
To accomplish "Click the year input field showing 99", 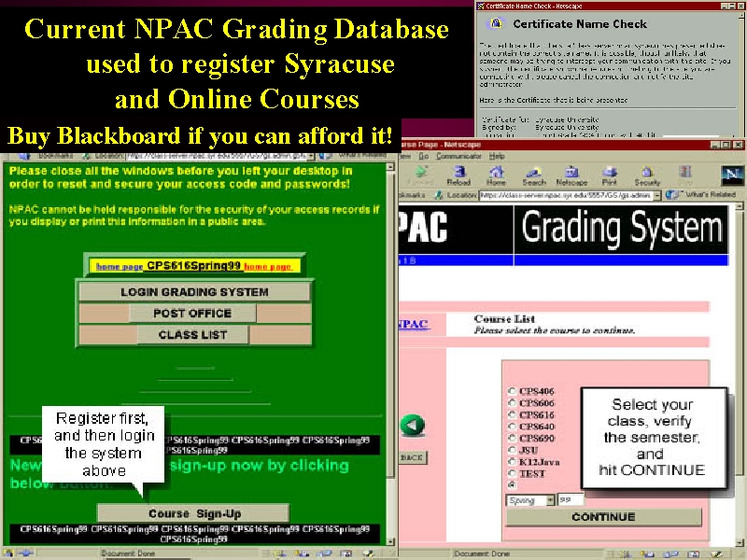I will click(x=571, y=500).
